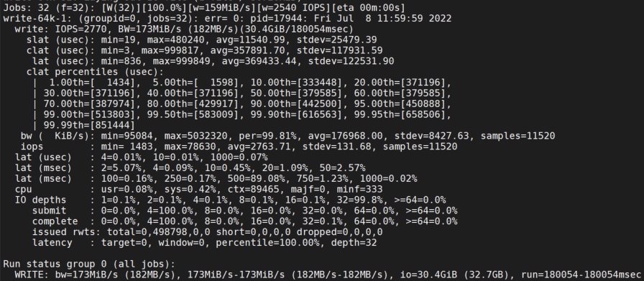The image size is (644, 281).
Task: Click the lat stdev=122531.90 value
Action: 349,61
